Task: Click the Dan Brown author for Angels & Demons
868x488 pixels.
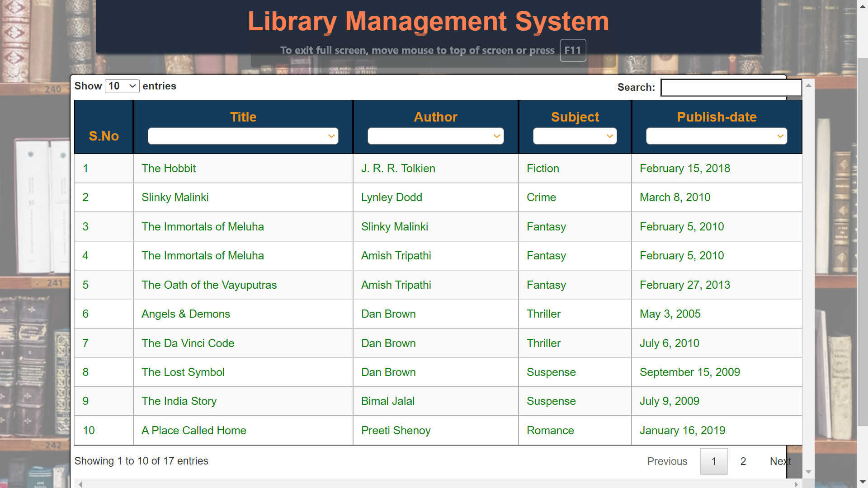Action: point(388,314)
